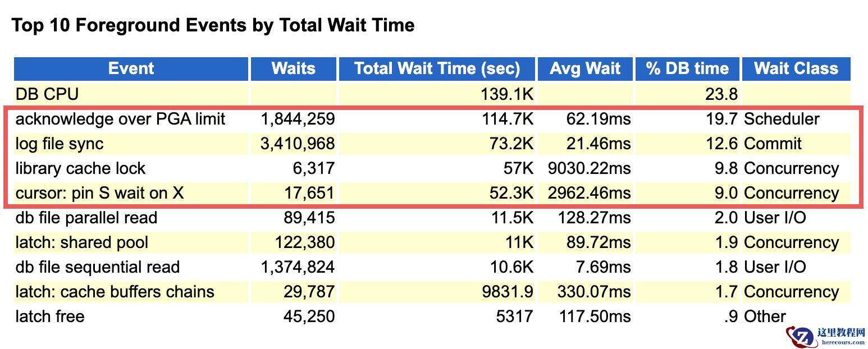
Task: Click the Avg Wait column header
Action: click(x=585, y=68)
